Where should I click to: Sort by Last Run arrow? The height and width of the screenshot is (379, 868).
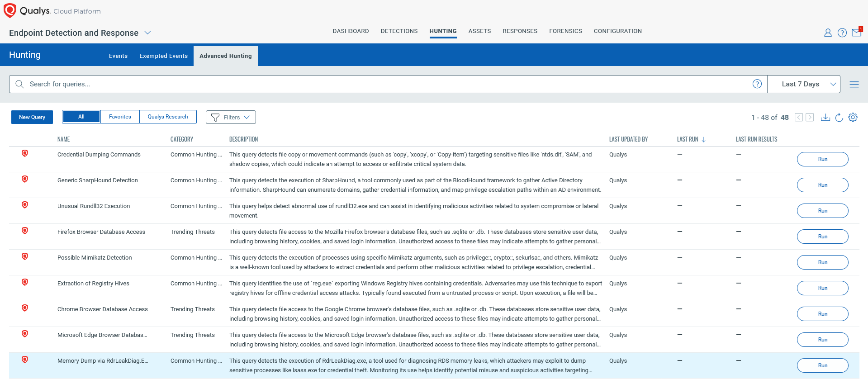704,139
